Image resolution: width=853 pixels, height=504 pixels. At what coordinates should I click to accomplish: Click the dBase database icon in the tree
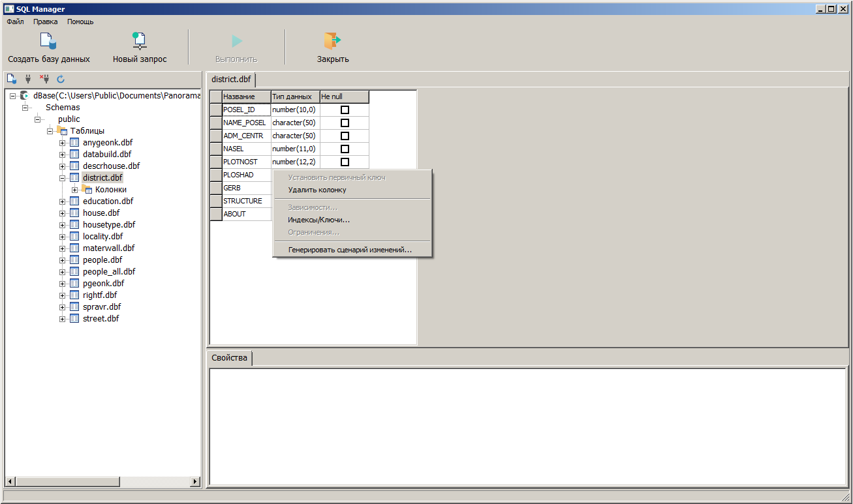tap(25, 96)
